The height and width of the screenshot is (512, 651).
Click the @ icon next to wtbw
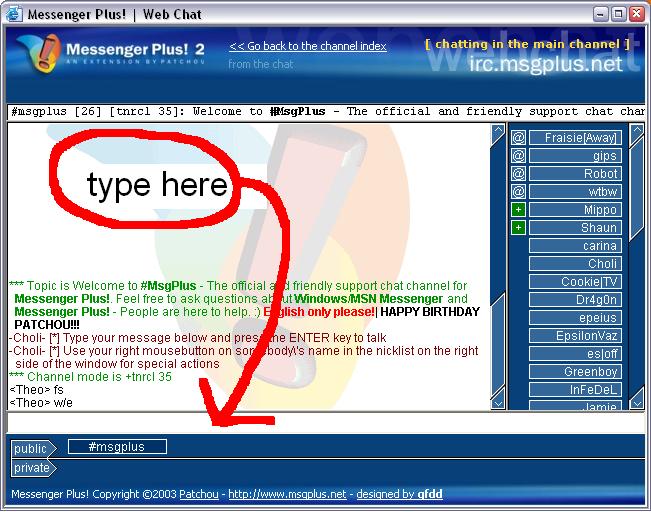[518, 192]
